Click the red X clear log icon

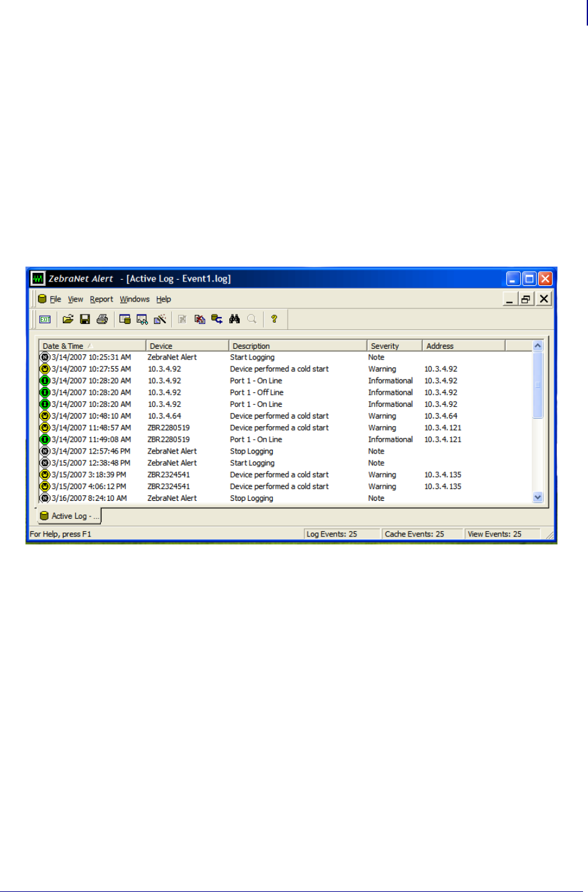pyautogui.click(x=200, y=319)
